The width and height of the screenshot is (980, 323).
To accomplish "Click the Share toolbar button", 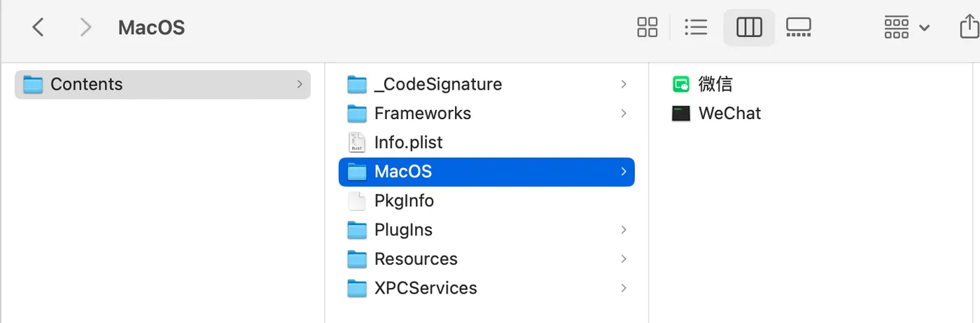I will click(969, 27).
